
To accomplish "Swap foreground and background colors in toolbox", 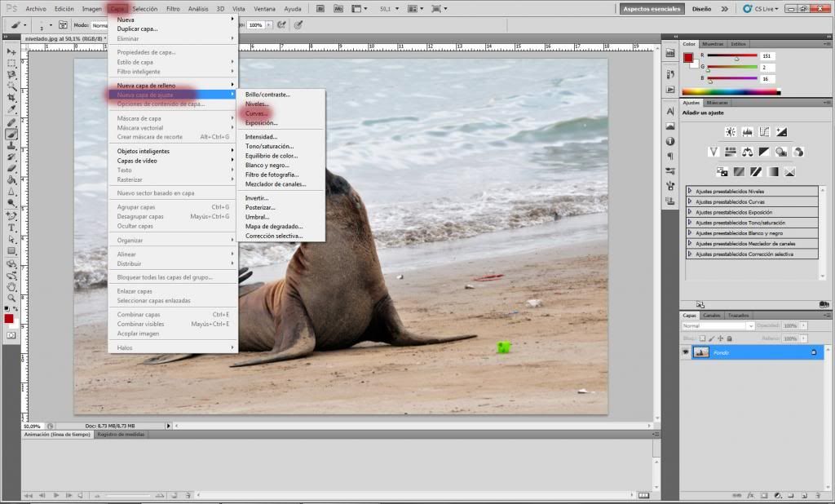I will pos(15,308).
